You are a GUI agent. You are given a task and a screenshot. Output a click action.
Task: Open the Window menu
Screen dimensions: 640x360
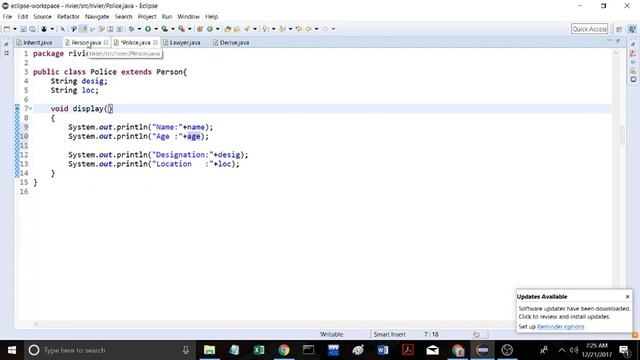188,17
